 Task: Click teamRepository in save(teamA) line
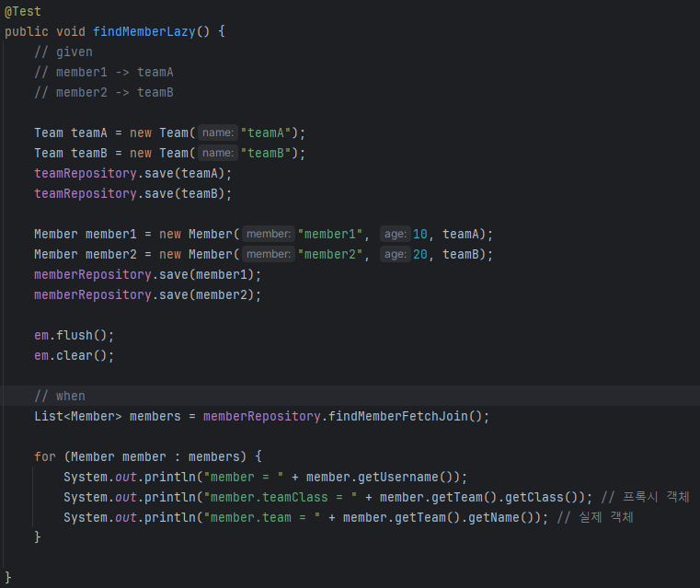point(86,173)
